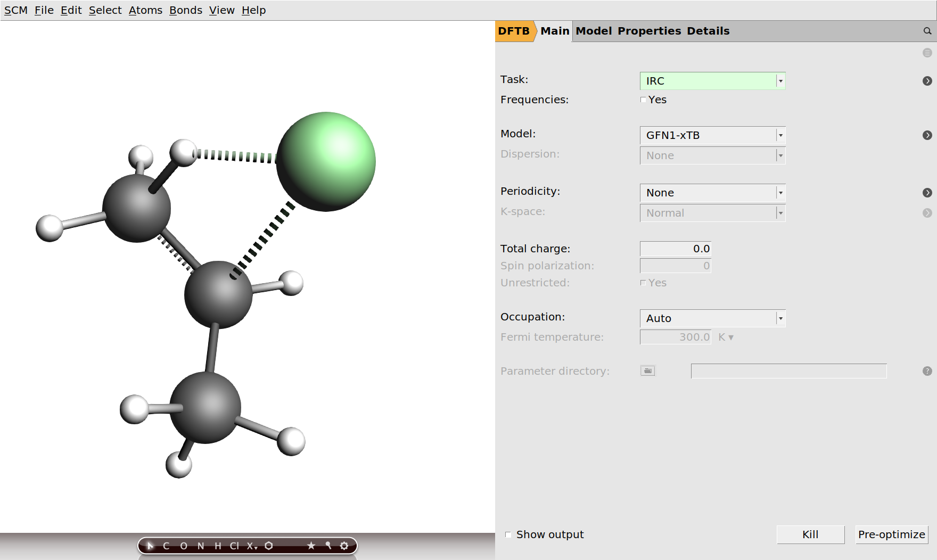The width and height of the screenshot is (937, 560).
Task: Open the Task dropdown showing IRC
Action: coord(712,81)
